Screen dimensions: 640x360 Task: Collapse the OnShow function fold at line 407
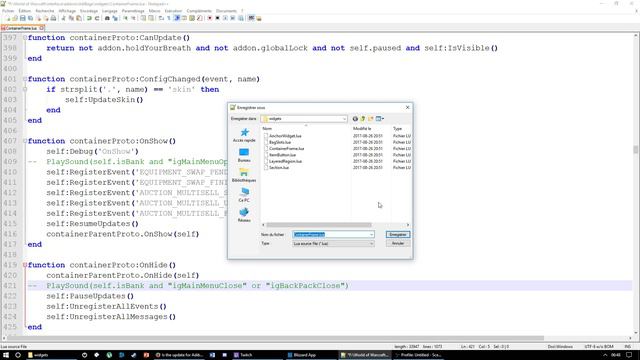point(25,141)
